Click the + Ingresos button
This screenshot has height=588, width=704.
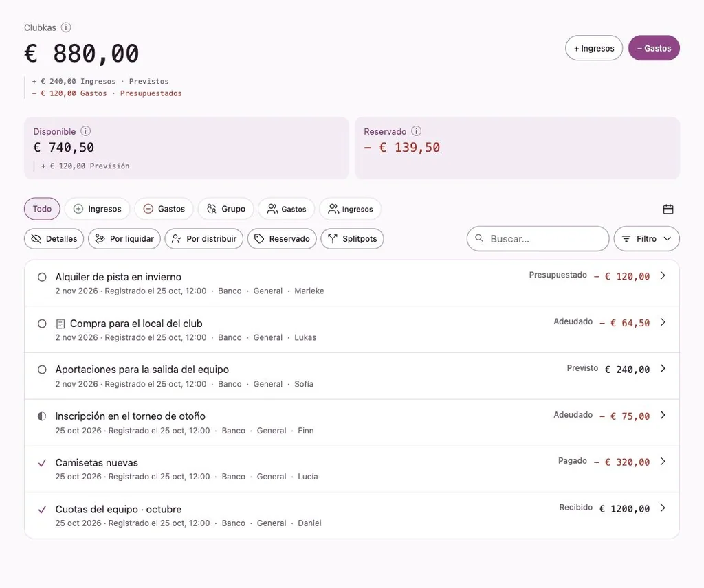click(594, 48)
